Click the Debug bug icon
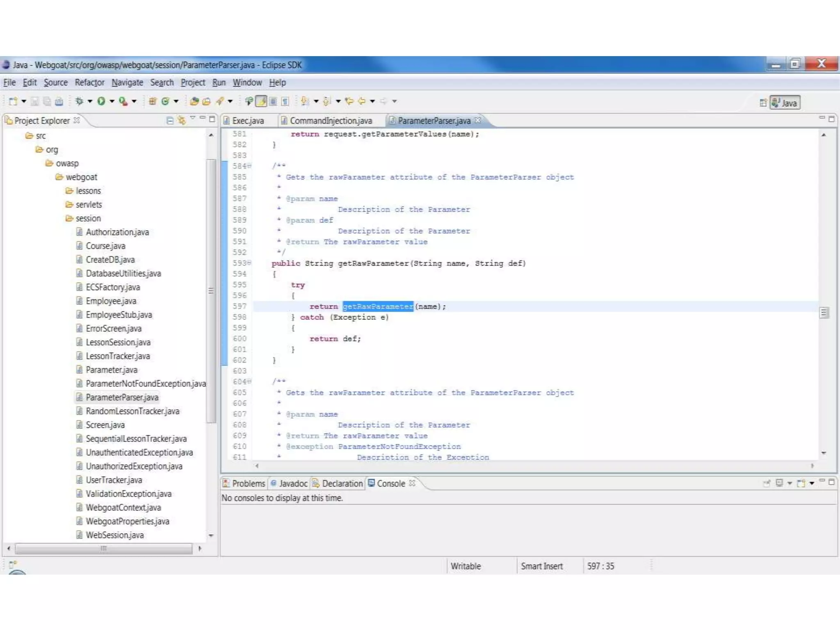 (79, 101)
